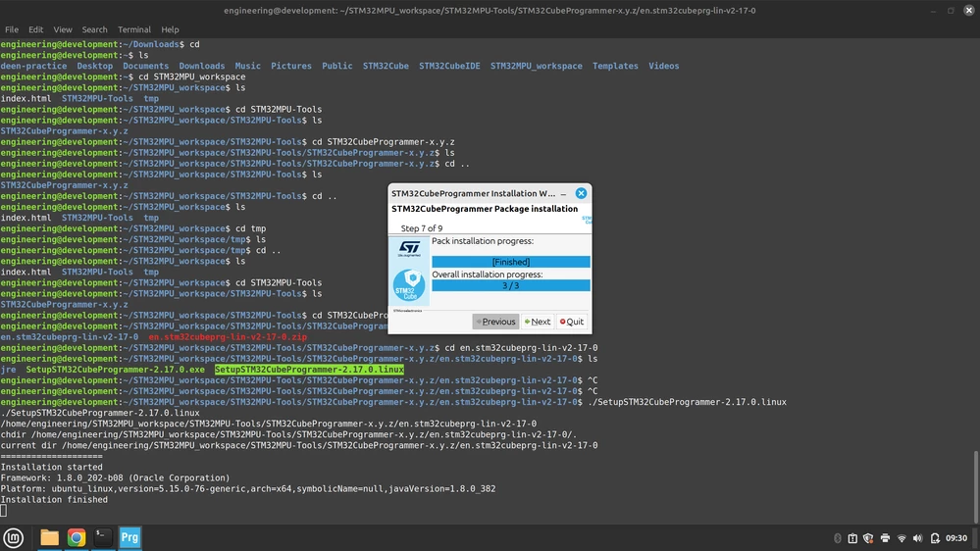Open the volume speaker tray icon
The height and width of the screenshot is (551, 980).
[x=917, y=538]
